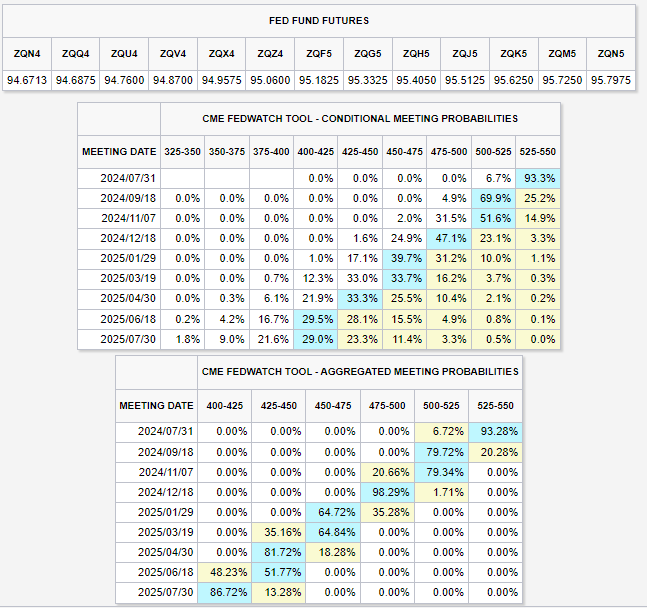The image size is (647, 608).
Task: Click the ZQN4 futures contract header
Action: [x=27, y=53]
